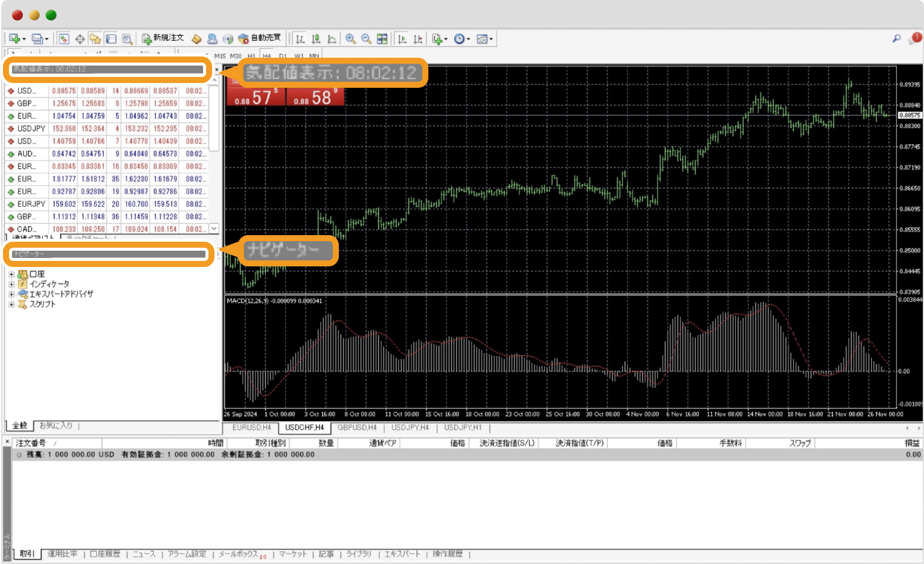This screenshot has width=924, height=564.
Task: Click 新規注文 new order button
Action: coord(163,38)
